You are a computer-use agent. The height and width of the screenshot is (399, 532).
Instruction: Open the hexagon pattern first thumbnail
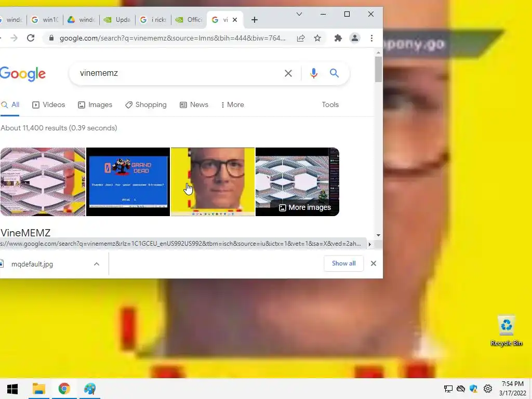point(43,182)
